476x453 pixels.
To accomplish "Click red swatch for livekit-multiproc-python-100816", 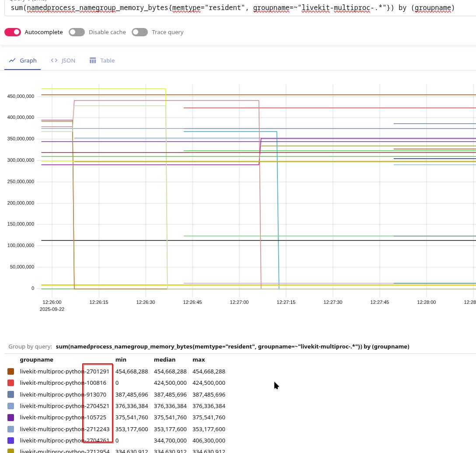I will (x=10, y=383).
